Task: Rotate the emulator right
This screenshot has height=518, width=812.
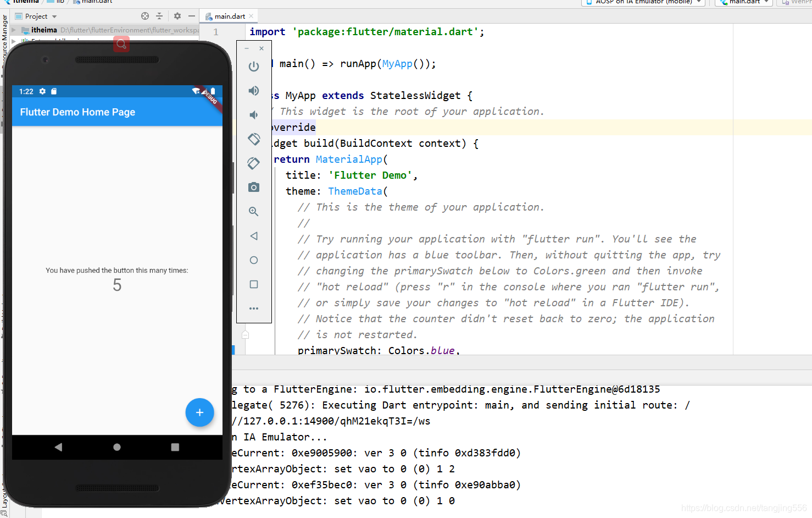Action: tap(254, 163)
